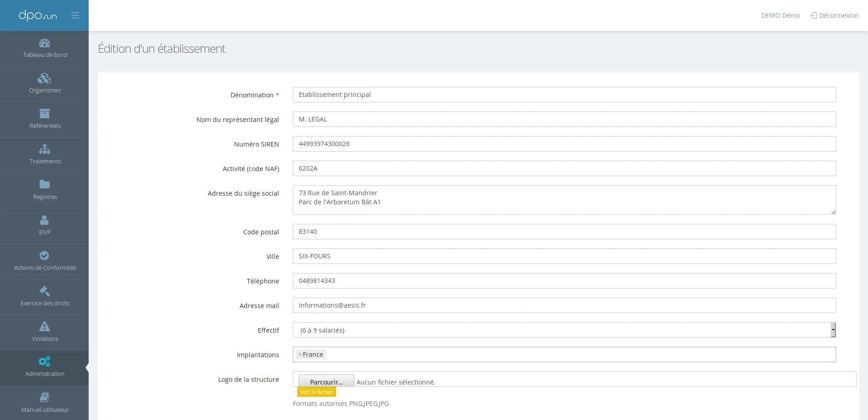Open the Actions de Conformités checkmark icon

pos(45,255)
